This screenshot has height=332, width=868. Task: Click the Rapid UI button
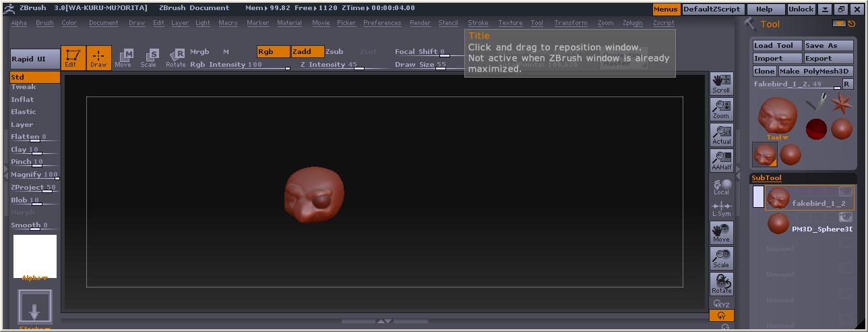[x=35, y=59]
